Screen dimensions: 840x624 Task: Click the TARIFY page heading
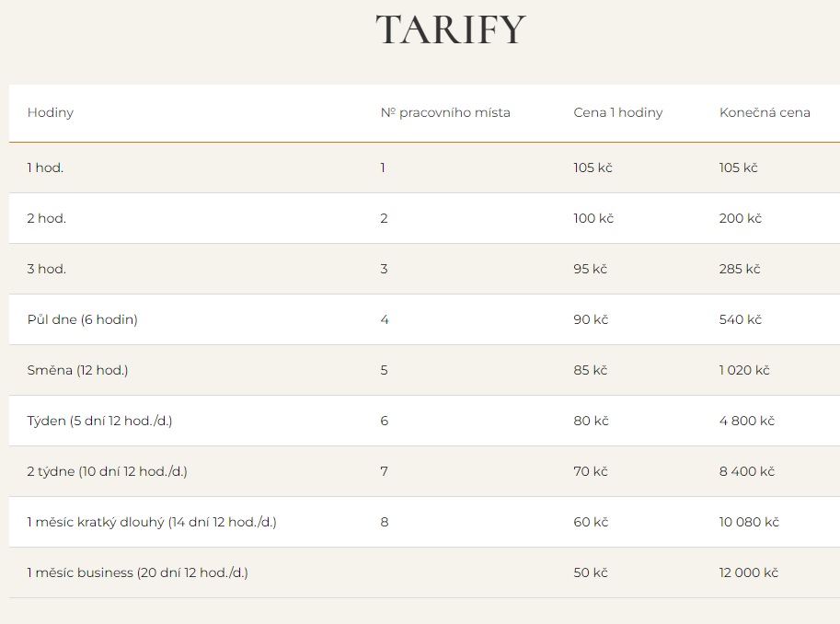click(451, 29)
